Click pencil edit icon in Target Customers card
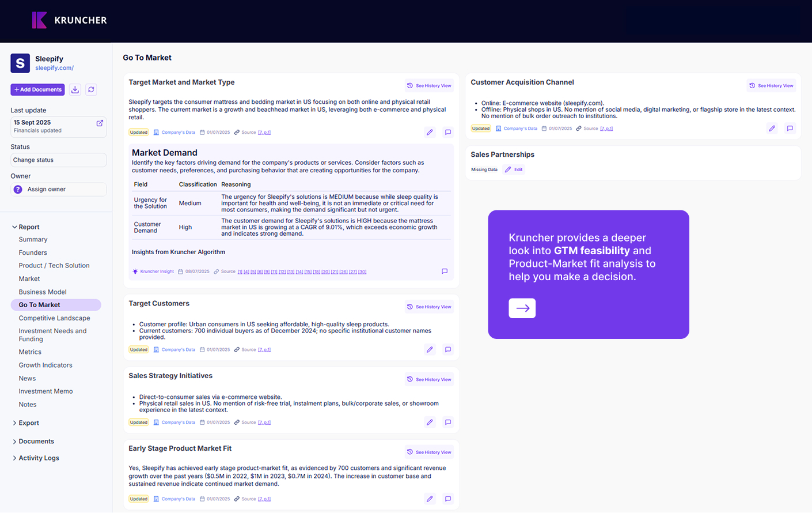The height and width of the screenshot is (513, 812). point(430,349)
